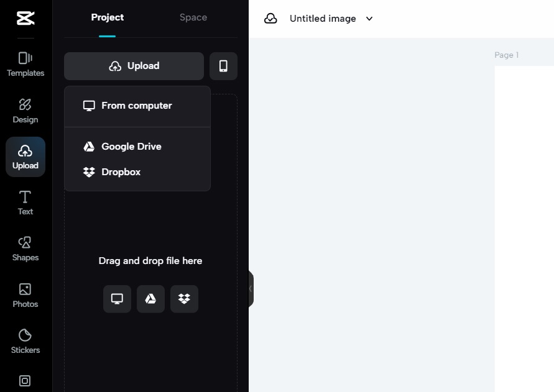Open the Untitled image title dropdown
The image size is (554, 392).
point(369,19)
